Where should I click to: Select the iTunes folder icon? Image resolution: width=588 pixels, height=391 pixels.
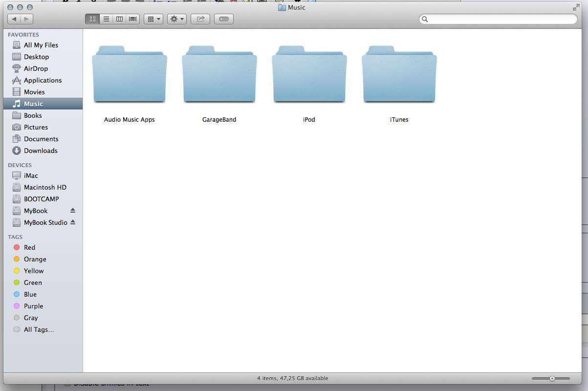tap(399, 74)
